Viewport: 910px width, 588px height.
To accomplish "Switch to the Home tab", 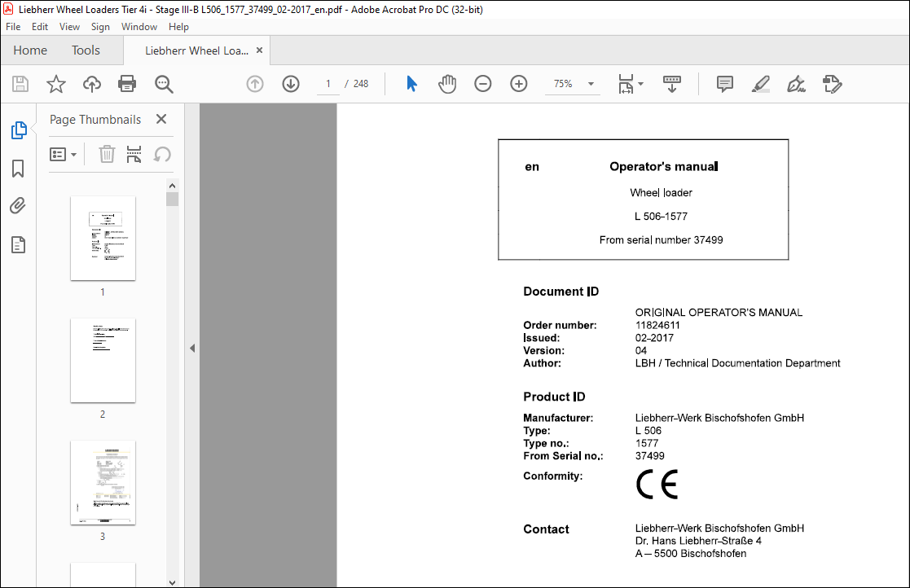I will [30, 50].
